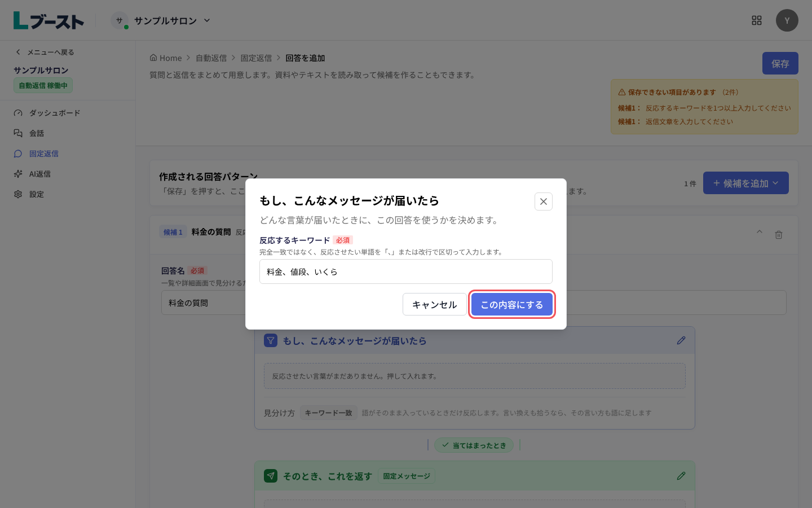The height and width of the screenshot is (508, 812).
Task: Click the filter icon beside もし、こんなメッセージが届いたら
Action: click(x=271, y=340)
